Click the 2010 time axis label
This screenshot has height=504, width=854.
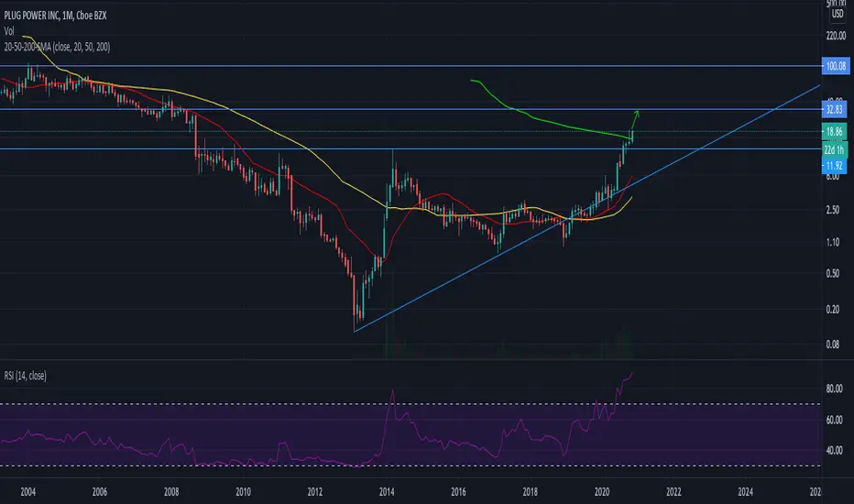tap(244, 492)
